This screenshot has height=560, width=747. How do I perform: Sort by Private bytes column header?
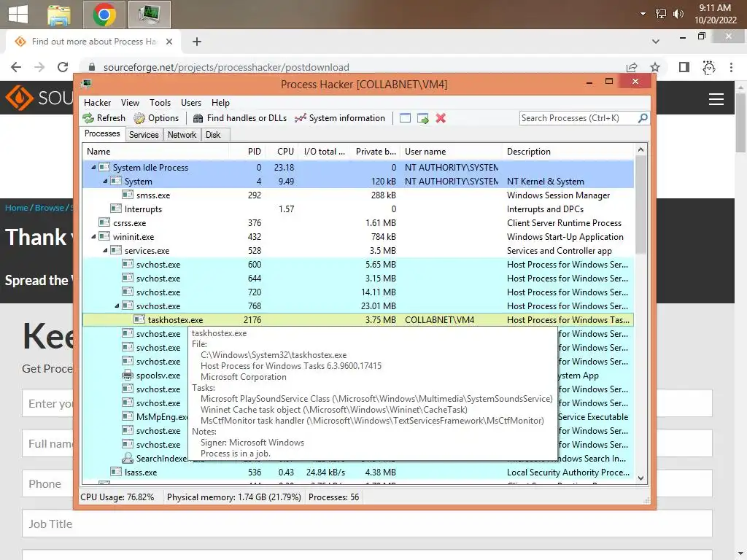376,152
